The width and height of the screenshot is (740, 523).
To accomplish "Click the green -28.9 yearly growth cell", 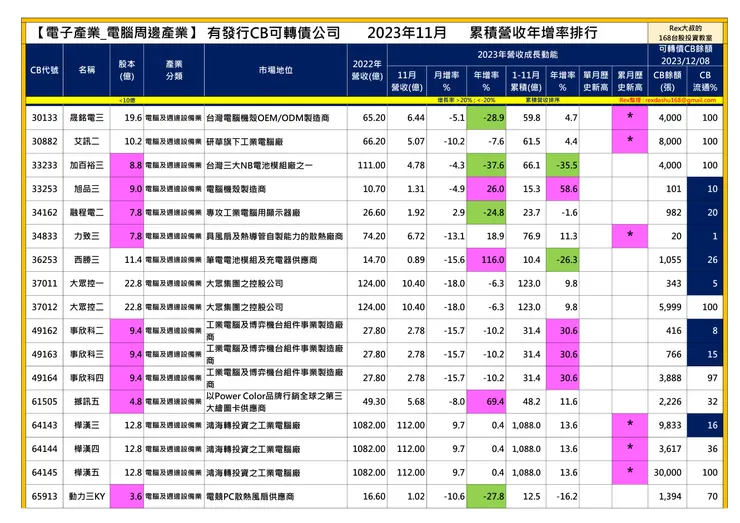I will point(486,118).
